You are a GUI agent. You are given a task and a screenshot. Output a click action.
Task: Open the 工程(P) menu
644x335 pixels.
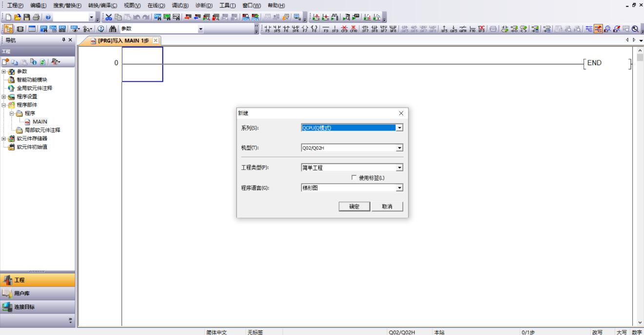coord(15,5)
